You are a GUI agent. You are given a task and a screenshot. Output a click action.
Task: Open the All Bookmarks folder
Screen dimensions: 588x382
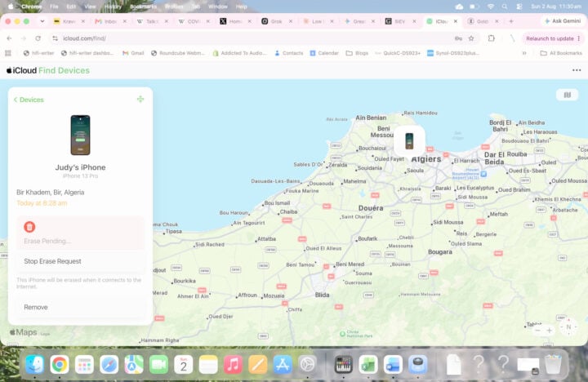click(561, 53)
